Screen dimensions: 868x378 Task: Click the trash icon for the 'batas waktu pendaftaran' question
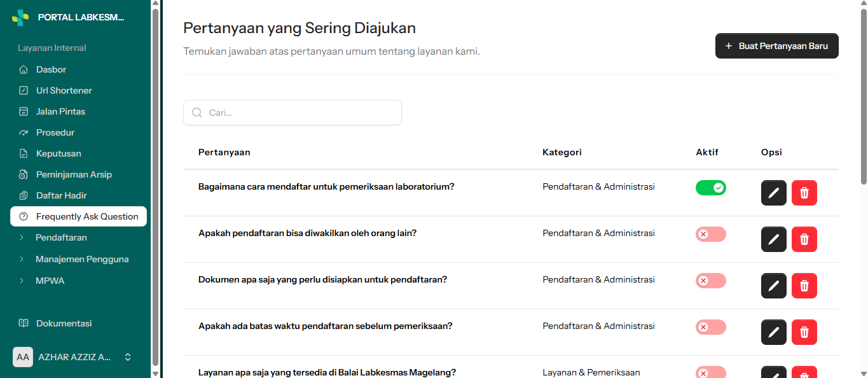[x=804, y=332]
